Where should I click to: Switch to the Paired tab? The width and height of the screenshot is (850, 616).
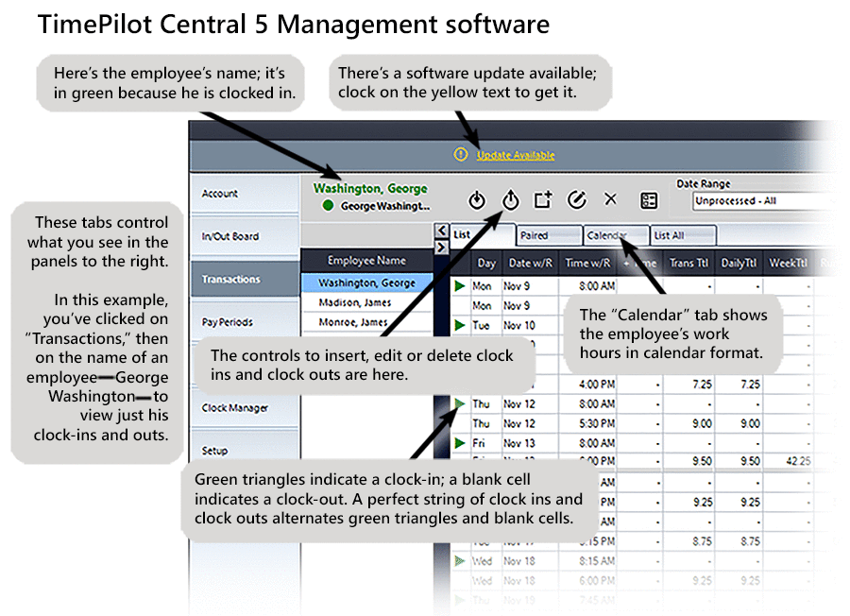(x=548, y=235)
